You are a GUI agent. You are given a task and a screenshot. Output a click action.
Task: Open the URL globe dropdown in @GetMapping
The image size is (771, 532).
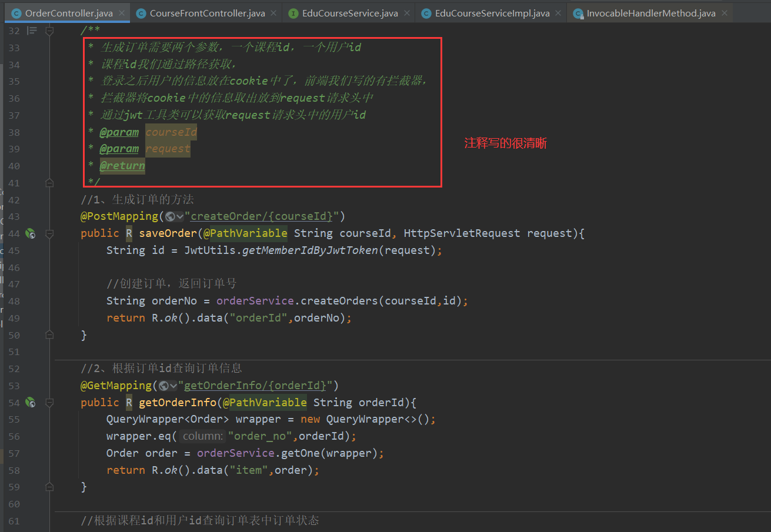tap(168, 386)
